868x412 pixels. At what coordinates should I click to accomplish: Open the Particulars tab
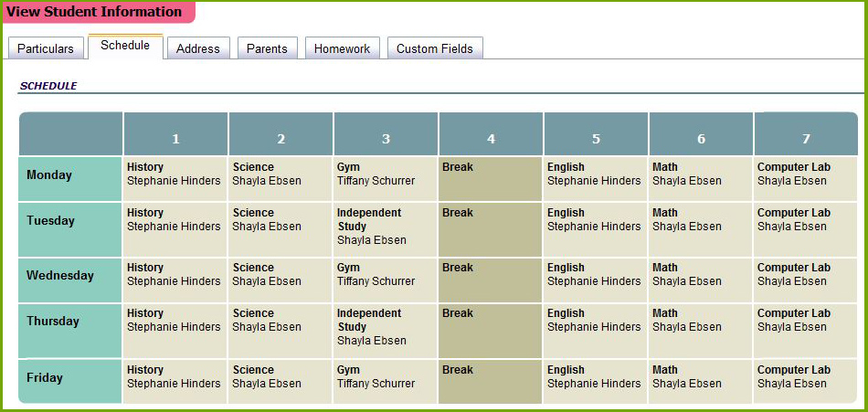click(46, 49)
